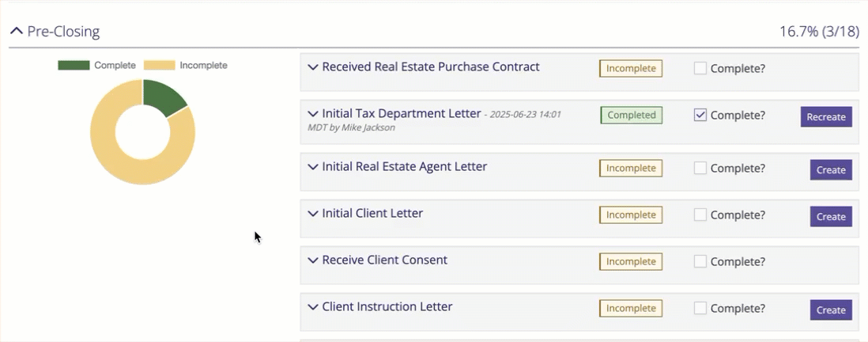Uncheck Complete for Initial Tax Department Letter

pos(700,115)
